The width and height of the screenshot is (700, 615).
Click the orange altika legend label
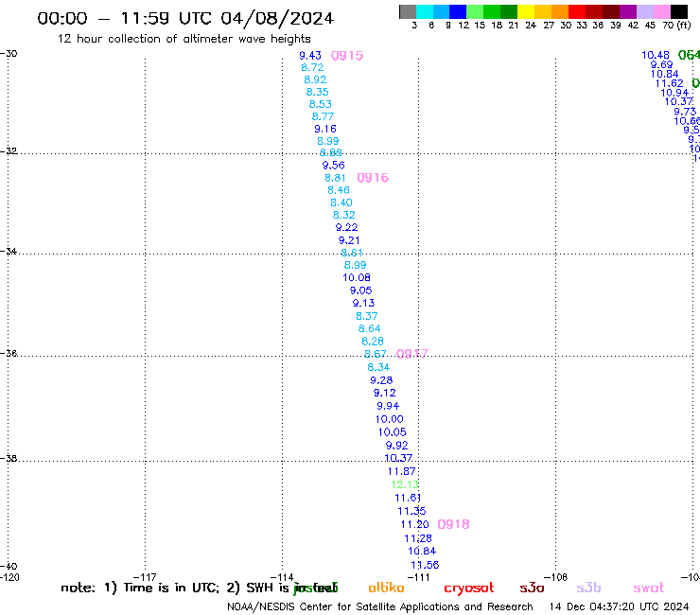tap(386, 588)
